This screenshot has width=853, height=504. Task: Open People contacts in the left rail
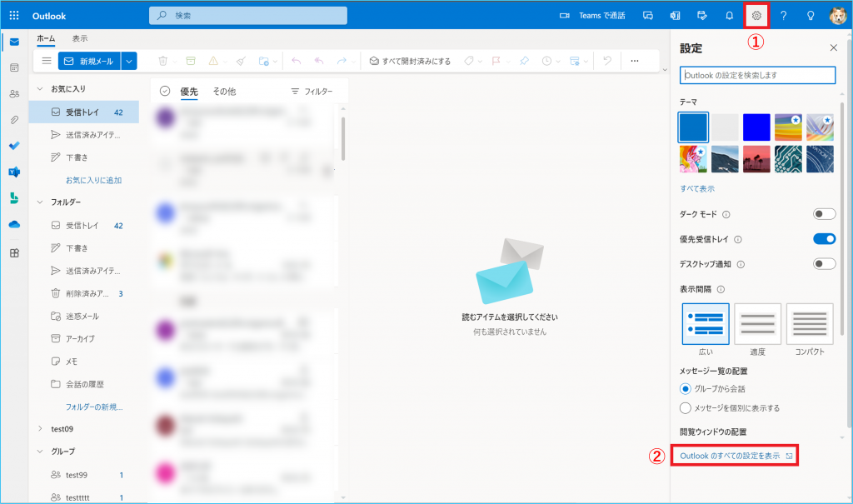pos(14,94)
